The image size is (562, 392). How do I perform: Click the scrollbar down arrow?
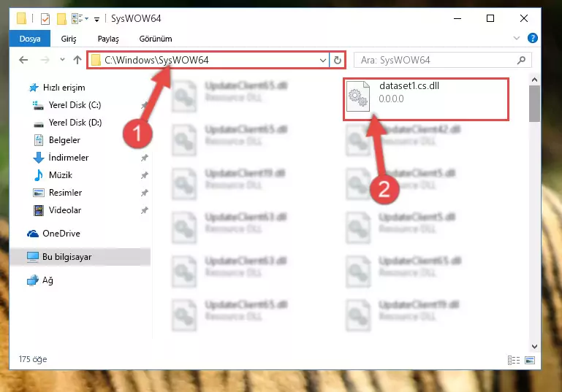pyautogui.click(x=534, y=346)
